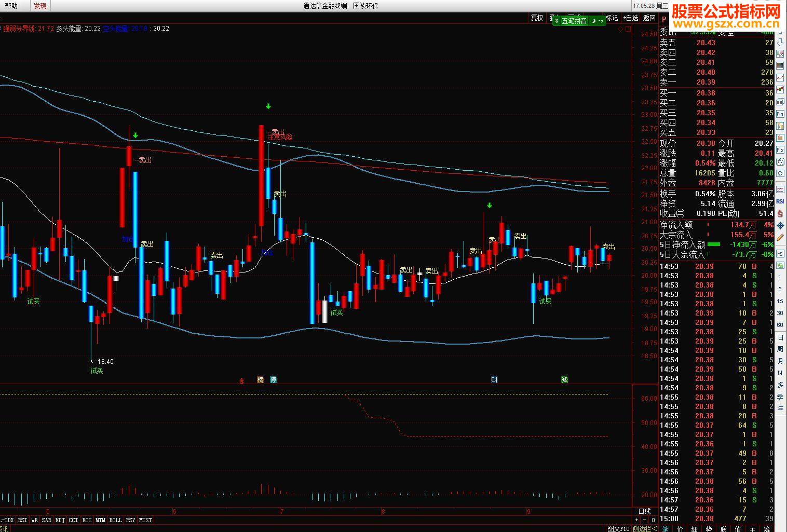The height and width of the screenshot is (532, 787).
Task: Select the 30-minute period sidebar icon
Action: pos(780,313)
